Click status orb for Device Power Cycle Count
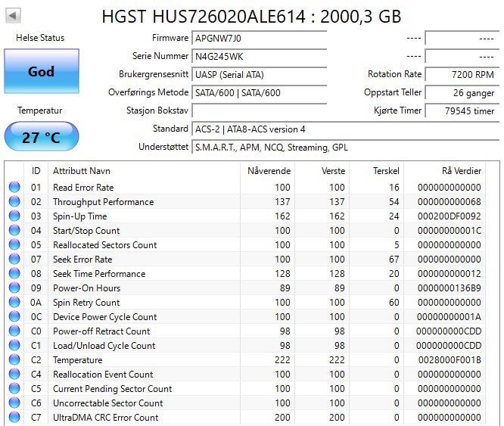Viewport: 504px width, 426px height. (14, 316)
